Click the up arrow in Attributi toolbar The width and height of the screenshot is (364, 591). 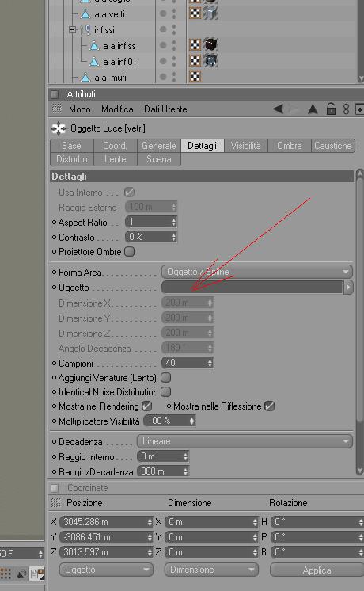click(x=313, y=109)
